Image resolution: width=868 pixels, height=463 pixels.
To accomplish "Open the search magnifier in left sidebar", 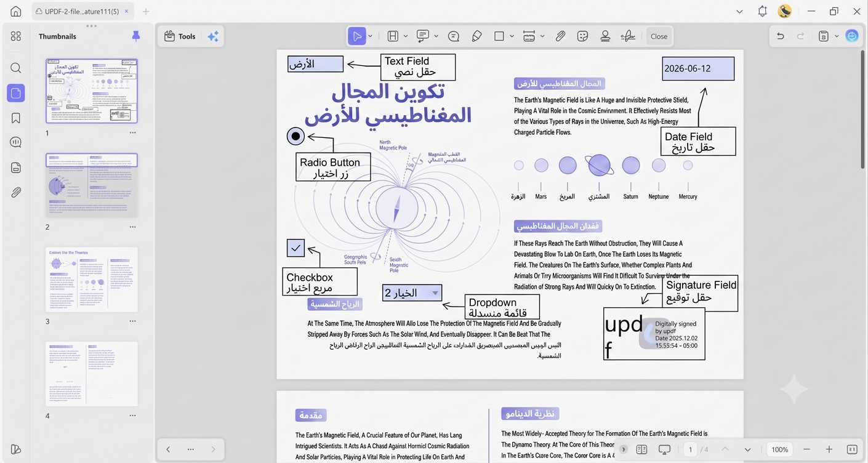I will (16, 68).
